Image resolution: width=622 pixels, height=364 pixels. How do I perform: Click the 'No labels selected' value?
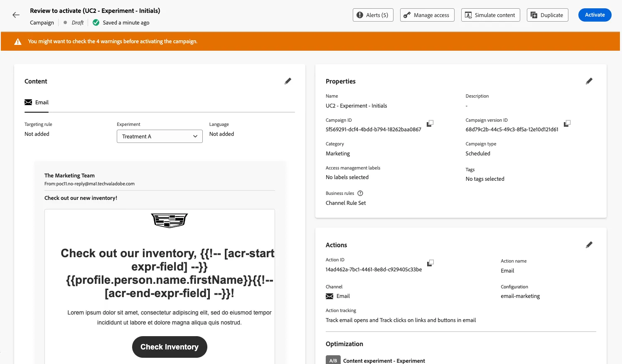(x=347, y=177)
